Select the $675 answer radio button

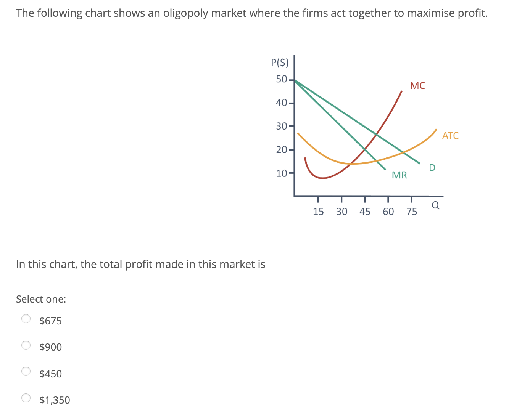click(26, 319)
